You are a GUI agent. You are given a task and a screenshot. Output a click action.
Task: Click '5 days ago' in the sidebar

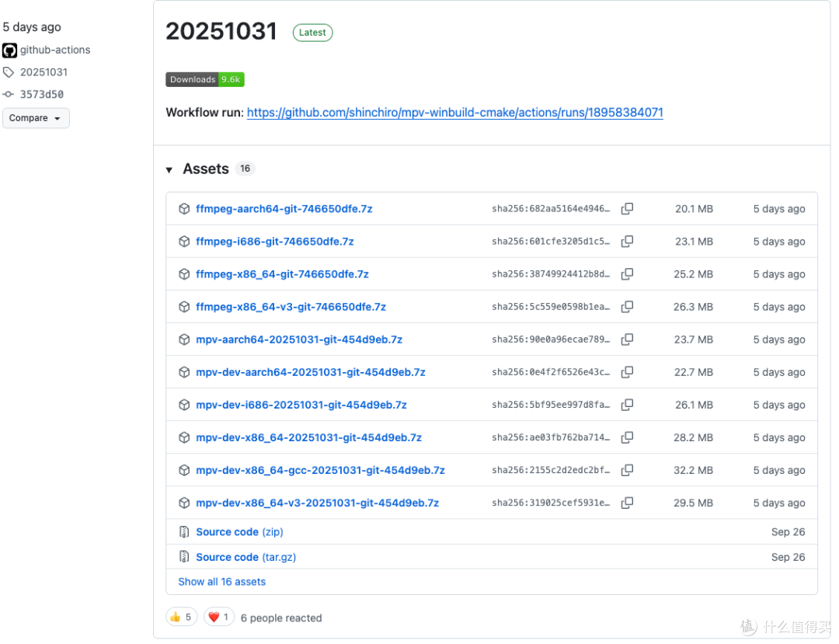32,26
